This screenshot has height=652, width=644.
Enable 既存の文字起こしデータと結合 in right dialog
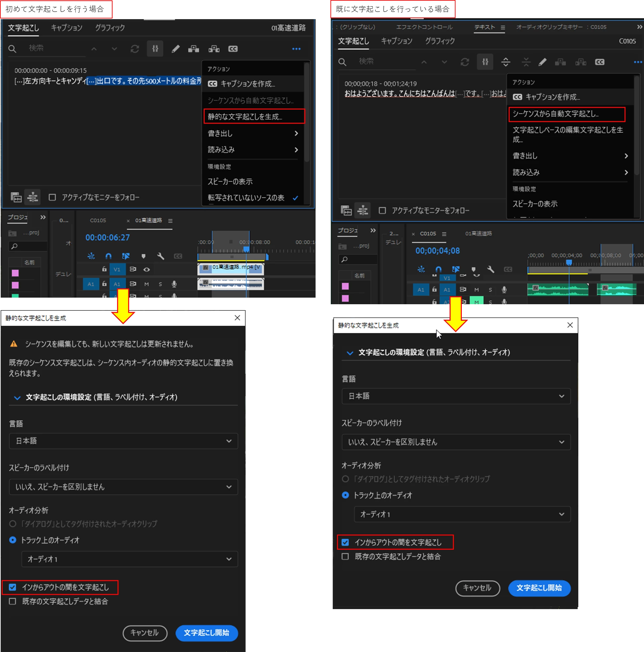pos(345,557)
